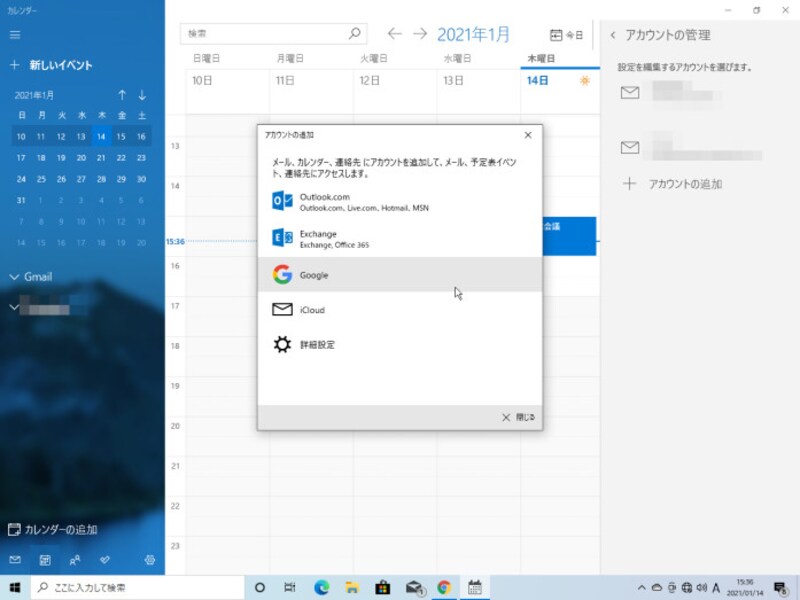Expand hidden icons in the system tray
Image resolution: width=800 pixels, height=600 pixels.
642,588
